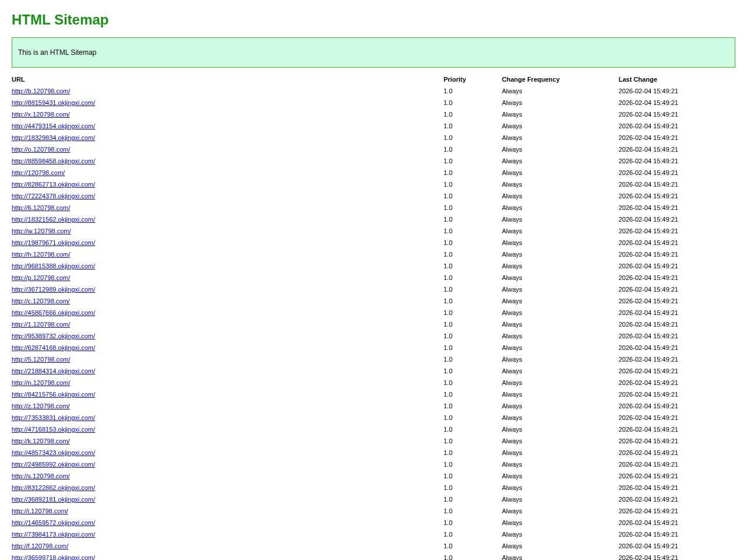Open the http://c.120798.com/ link
The width and height of the screenshot is (747, 560).
coord(41,301)
